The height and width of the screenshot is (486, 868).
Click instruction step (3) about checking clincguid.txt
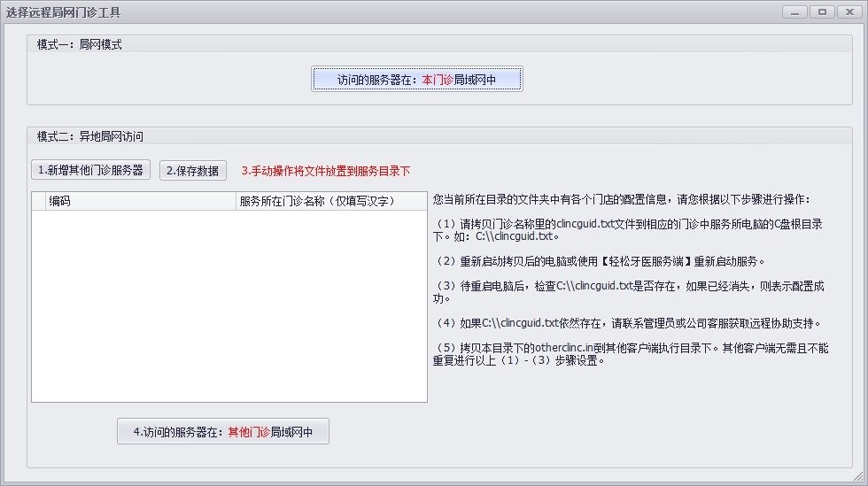click(629, 292)
